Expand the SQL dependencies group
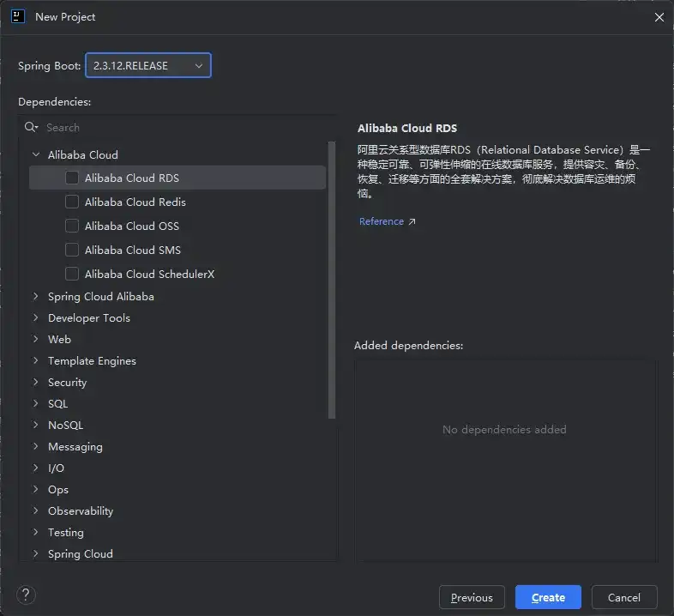The width and height of the screenshot is (674, 616). [36, 404]
